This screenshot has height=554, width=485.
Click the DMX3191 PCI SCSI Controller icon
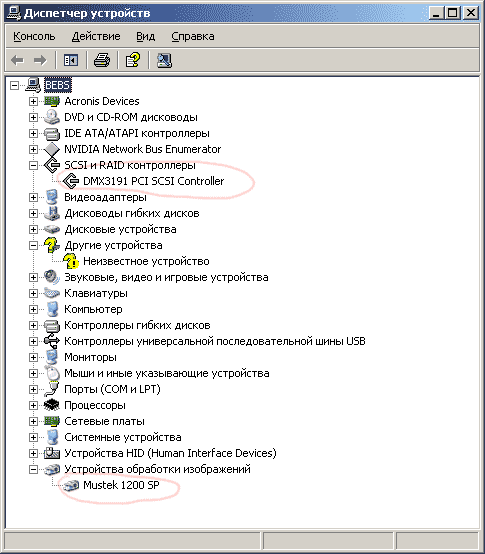point(71,181)
